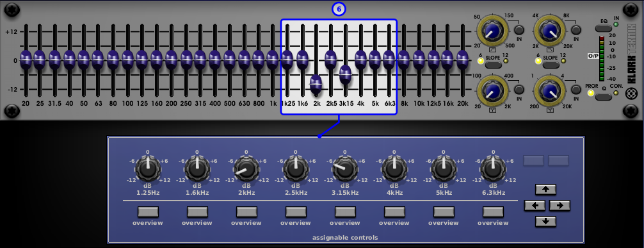This screenshot has height=248, width=644.
Task: Click the circled 6 section marker
Action: coord(339,10)
